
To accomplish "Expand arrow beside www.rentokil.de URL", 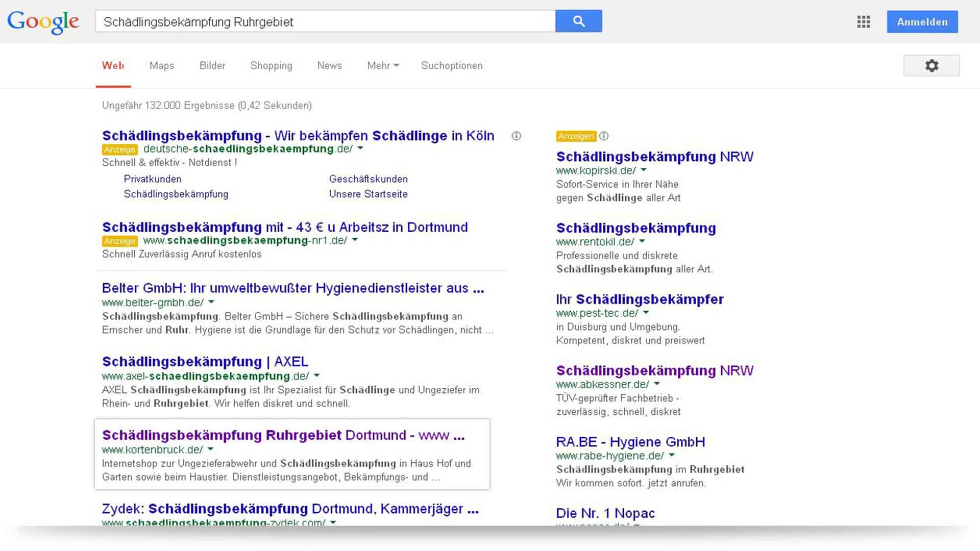I will [642, 241].
